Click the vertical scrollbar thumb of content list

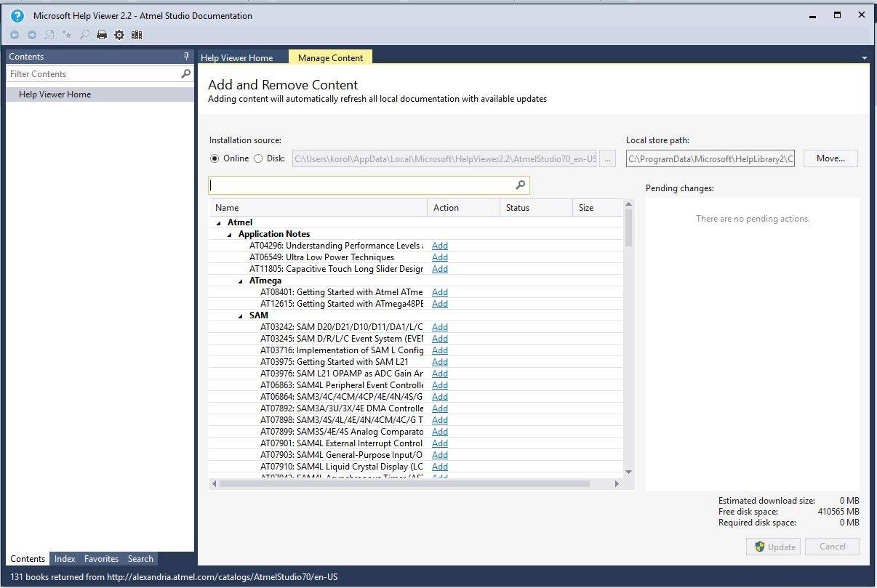(628, 227)
